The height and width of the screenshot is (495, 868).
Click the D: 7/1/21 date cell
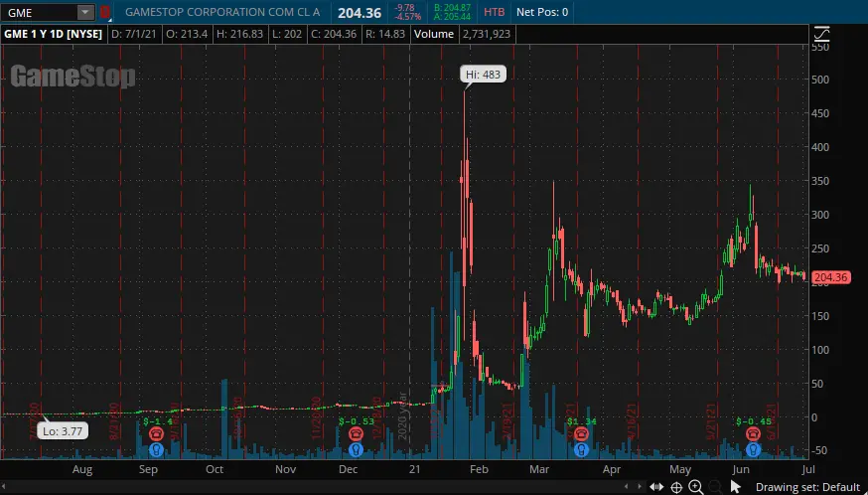[133, 34]
